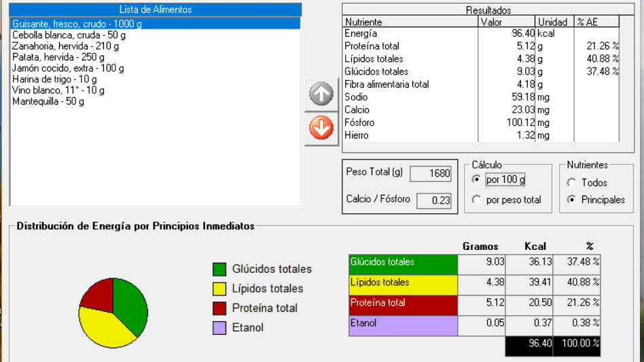Click the orange down arrow button
This screenshot has height=362, width=644.
click(x=321, y=127)
